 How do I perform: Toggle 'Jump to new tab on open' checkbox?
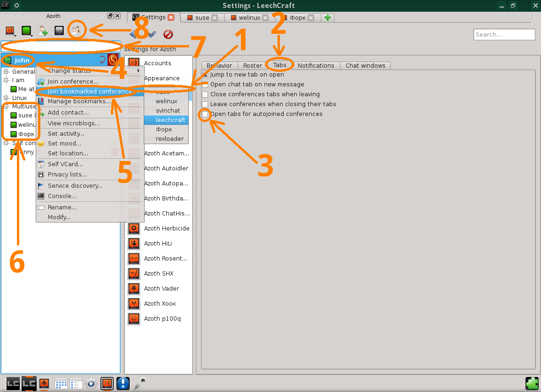pos(205,75)
